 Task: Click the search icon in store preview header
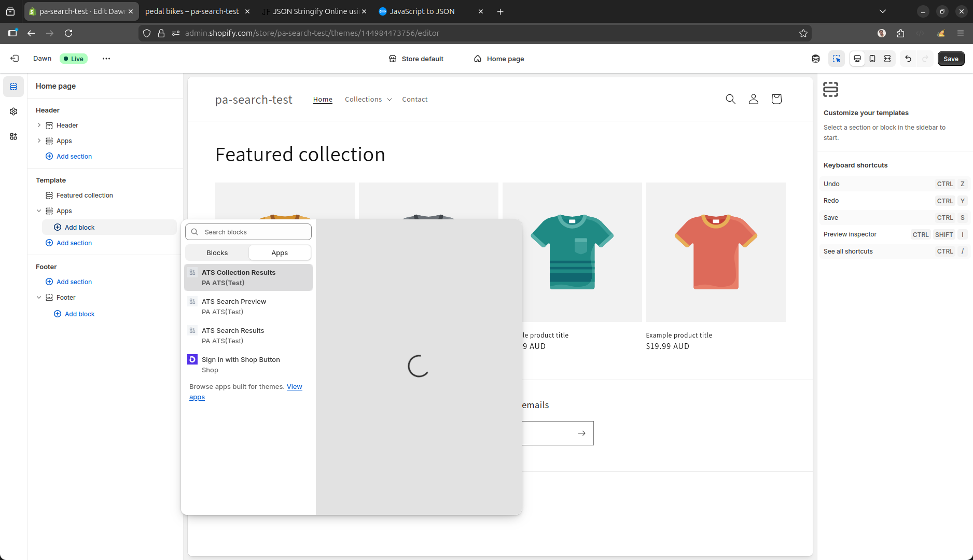(731, 99)
